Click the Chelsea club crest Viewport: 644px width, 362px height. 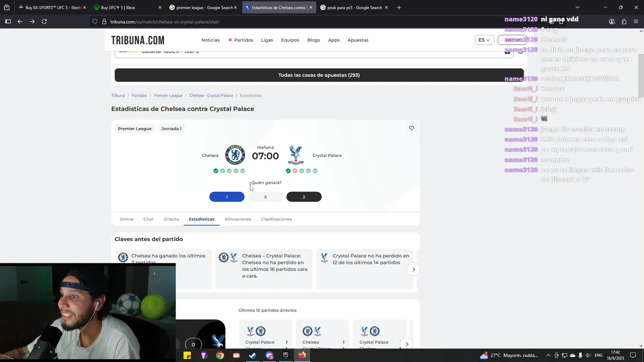click(235, 155)
